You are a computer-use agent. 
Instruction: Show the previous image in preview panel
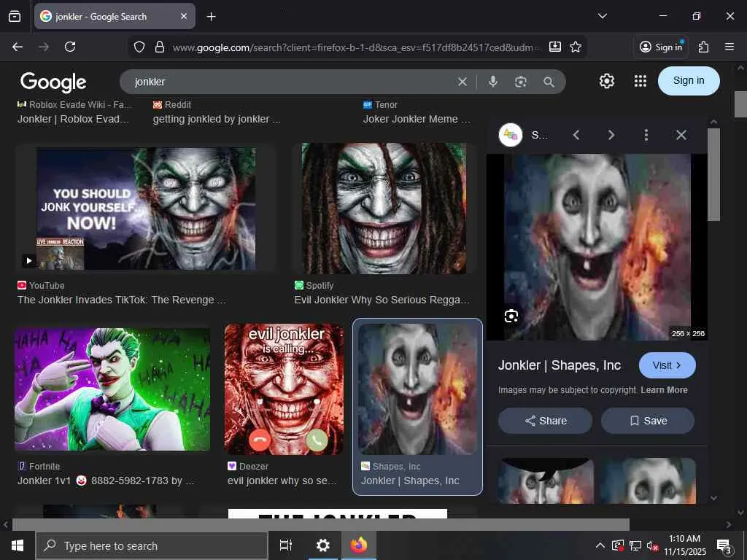pos(576,135)
